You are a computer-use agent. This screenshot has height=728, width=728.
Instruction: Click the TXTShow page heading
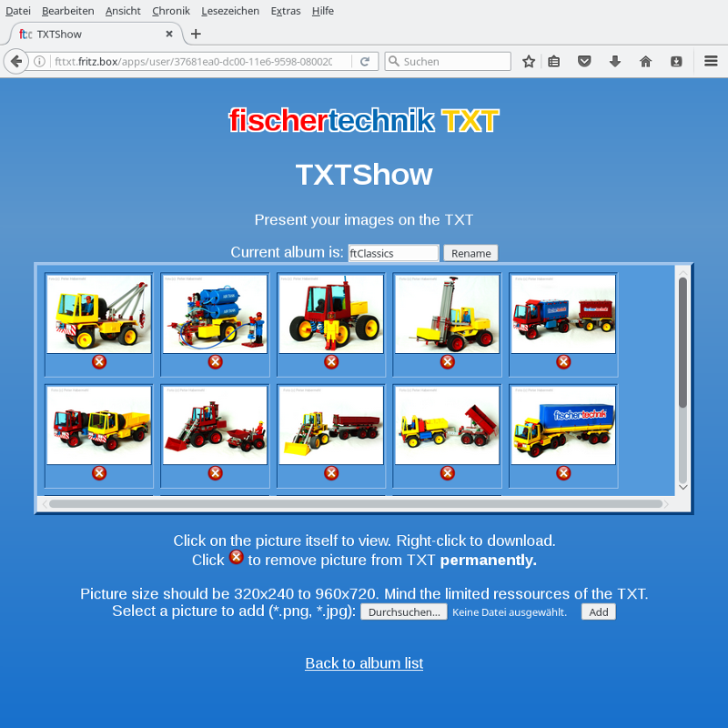(364, 175)
